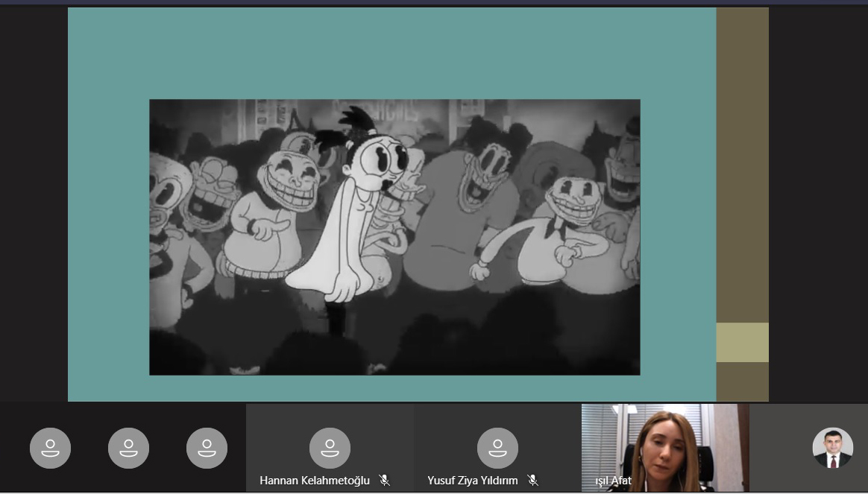Click Hannan Kelahmetoğlu's avatar icon
The width and height of the screenshot is (868, 494).
(330, 448)
